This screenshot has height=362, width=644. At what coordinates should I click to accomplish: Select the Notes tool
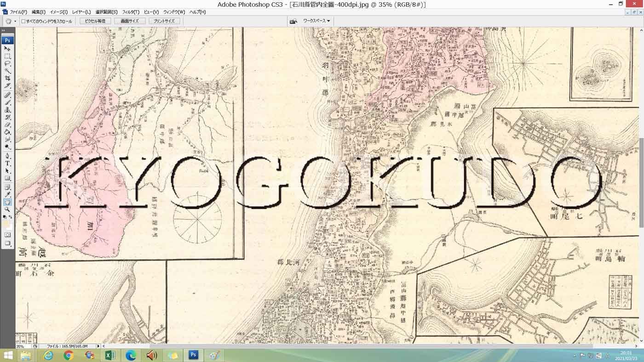tap(7, 187)
